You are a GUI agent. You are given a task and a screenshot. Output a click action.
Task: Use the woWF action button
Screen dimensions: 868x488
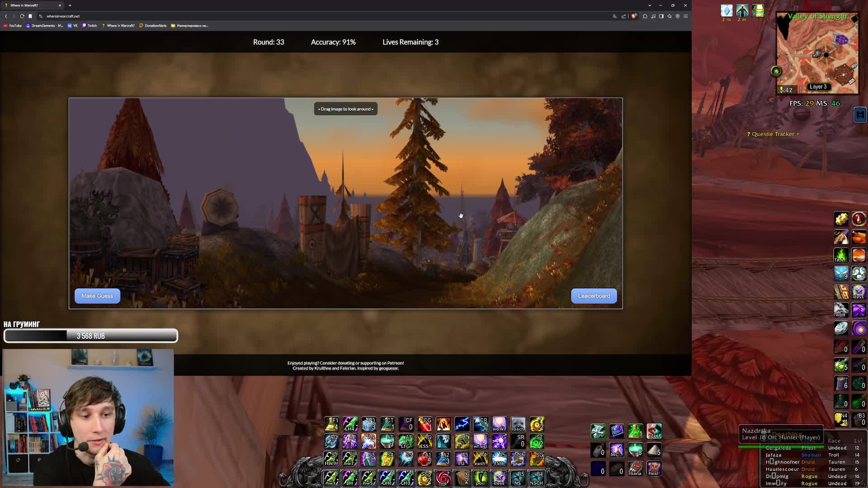(x=499, y=424)
